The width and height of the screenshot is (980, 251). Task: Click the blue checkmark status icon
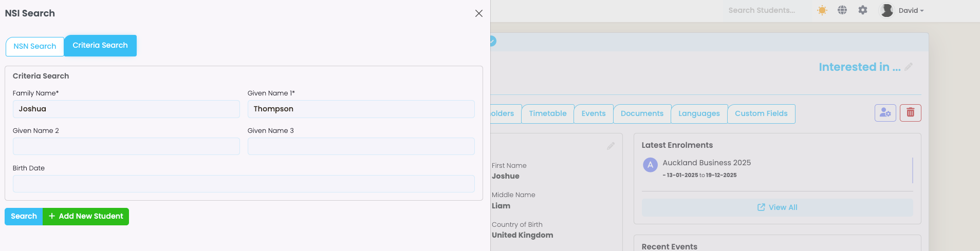point(493,41)
